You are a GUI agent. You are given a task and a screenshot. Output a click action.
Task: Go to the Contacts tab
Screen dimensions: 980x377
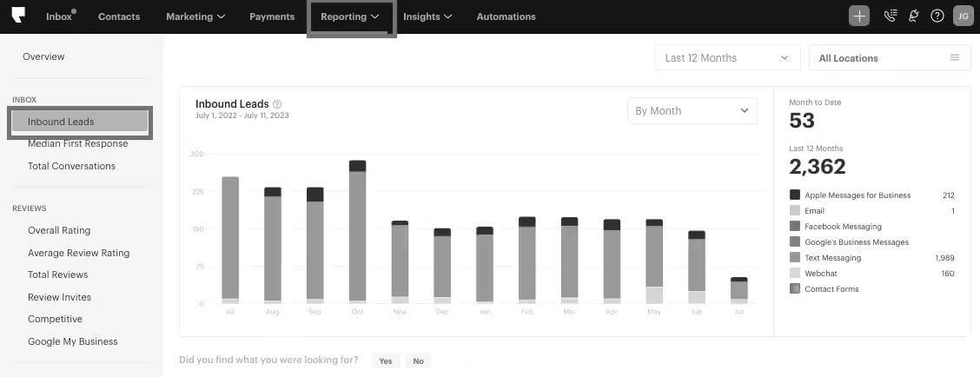pyautogui.click(x=119, y=17)
